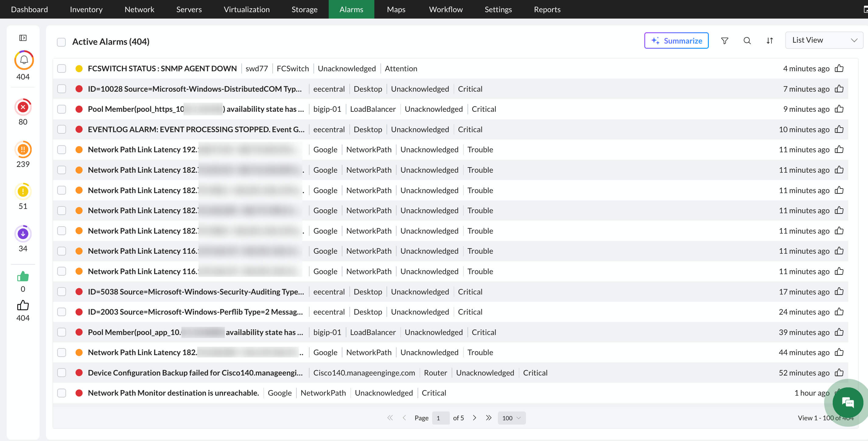This screenshot has height=441, width=868.
Task: Switch to Network tab
Action: coord(139,9)
